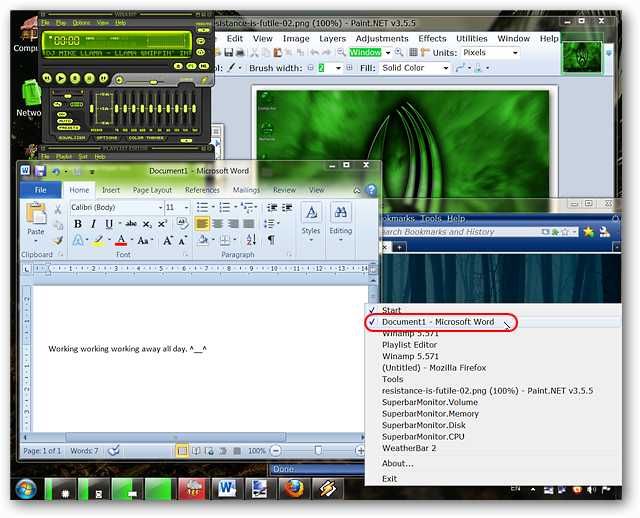The width and height of the screenshot is (640, 518).
Task: Open Paint.NET Brush width dropdown
Action: pyautogui.click(x=338, y=68)
